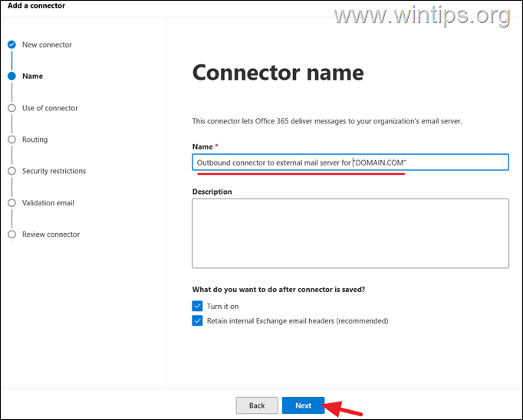This screenshot has width=523, height=420.
Task: Select the 'Validation email' step
Action: (48, 202)
